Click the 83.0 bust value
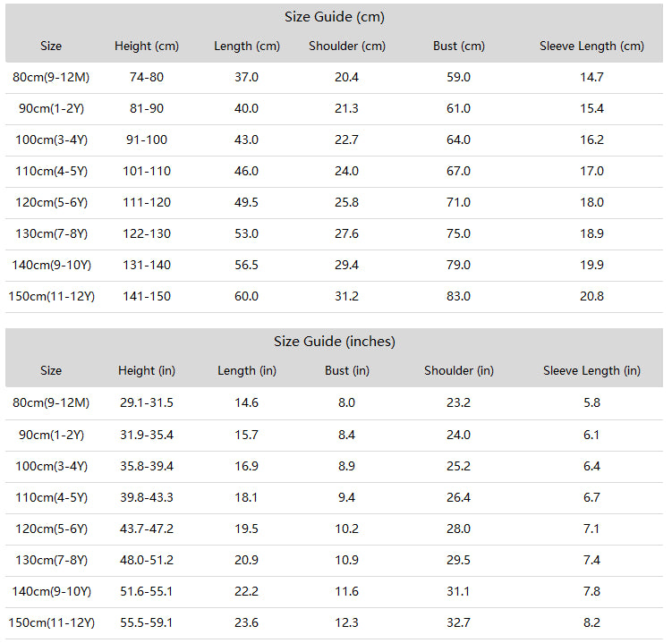This screenshot has width=672, height=643. tap(458, 296)
